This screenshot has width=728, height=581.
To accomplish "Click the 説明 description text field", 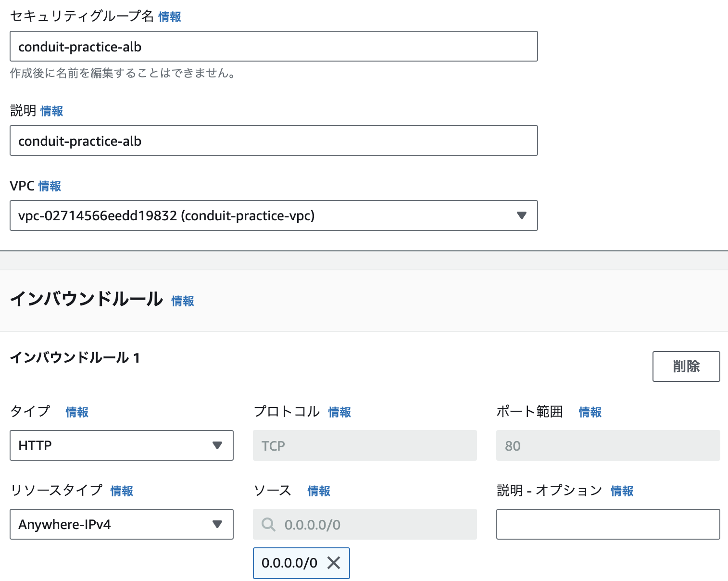I will click(274, 140).
